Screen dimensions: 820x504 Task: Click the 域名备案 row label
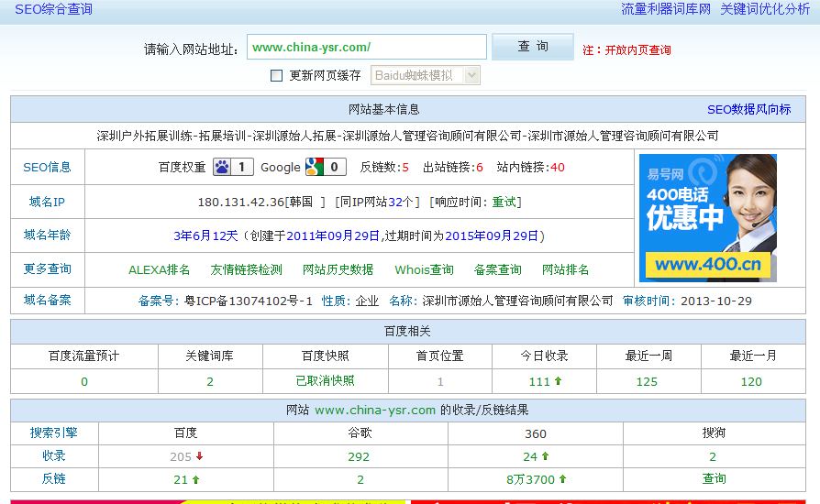click(x=47, y=300)
